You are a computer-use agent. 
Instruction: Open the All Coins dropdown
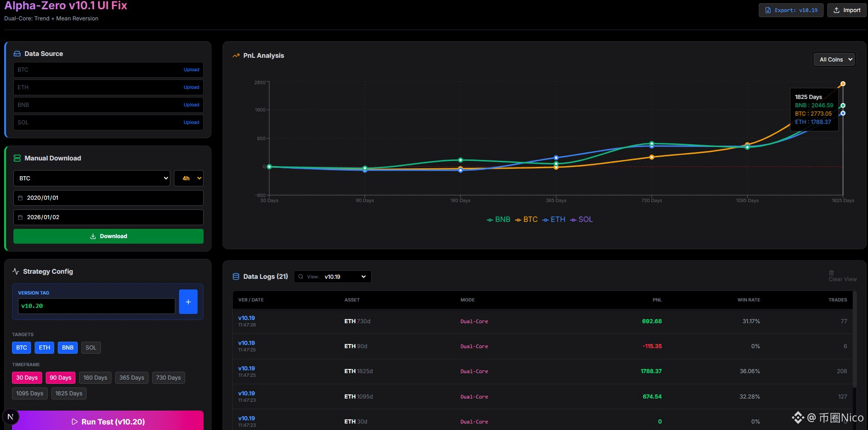(x=834, y=60)
